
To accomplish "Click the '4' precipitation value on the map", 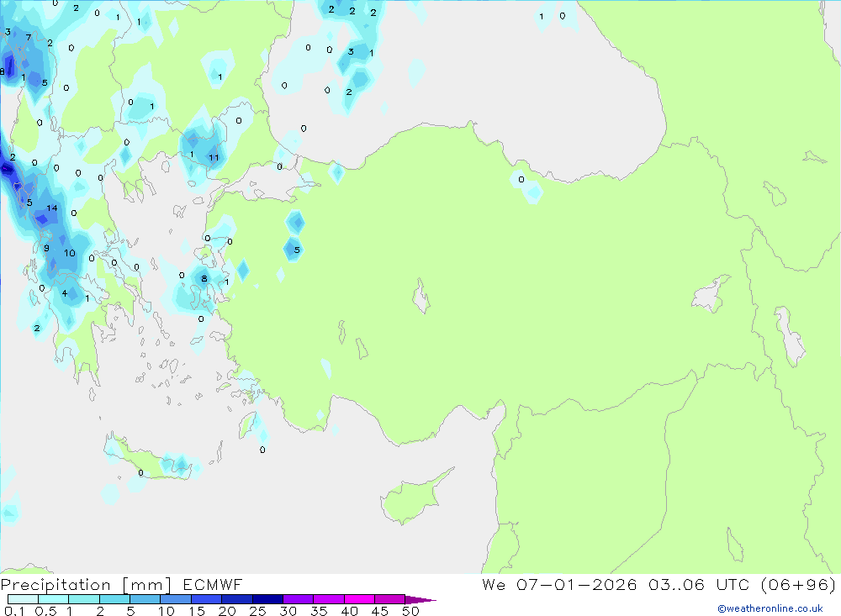I will pyautogui.click(x=65, y=293).
